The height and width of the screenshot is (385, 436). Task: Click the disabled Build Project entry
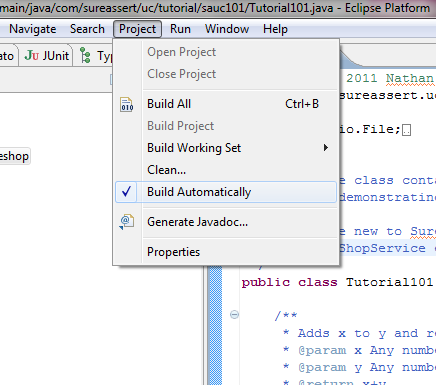click(226, 126)
